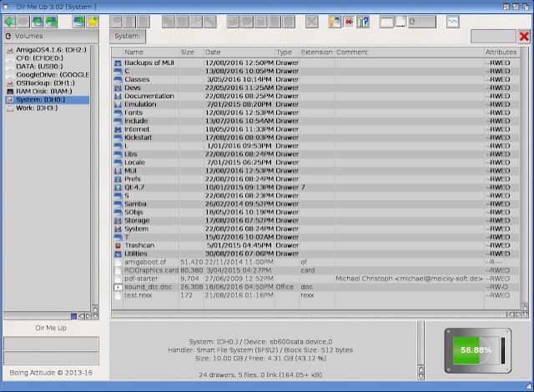Open the Volumes panel selector
The image size is (534, 392).
(50, 37)
